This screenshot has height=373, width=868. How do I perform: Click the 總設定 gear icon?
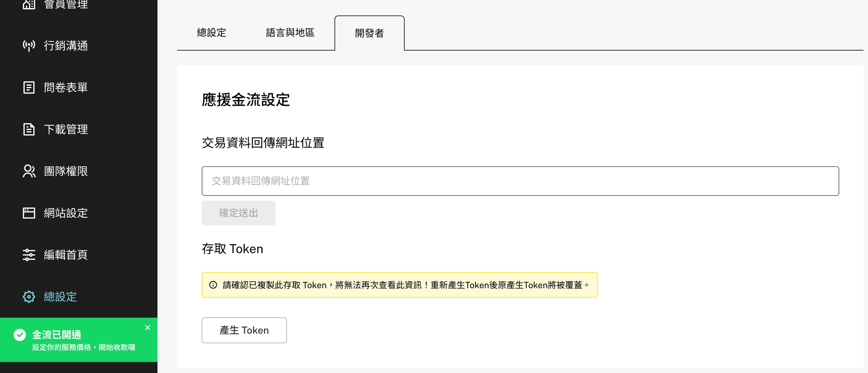(x=29, y=296)
